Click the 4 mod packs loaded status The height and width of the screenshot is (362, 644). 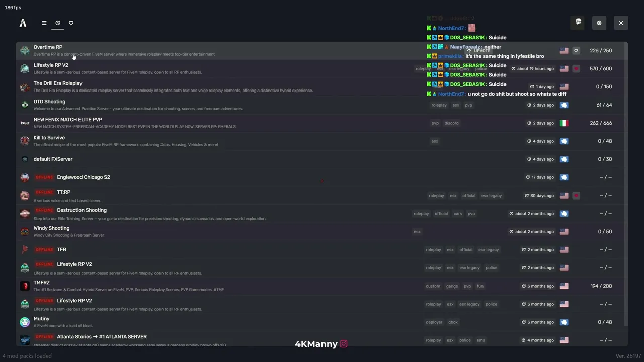27,356
